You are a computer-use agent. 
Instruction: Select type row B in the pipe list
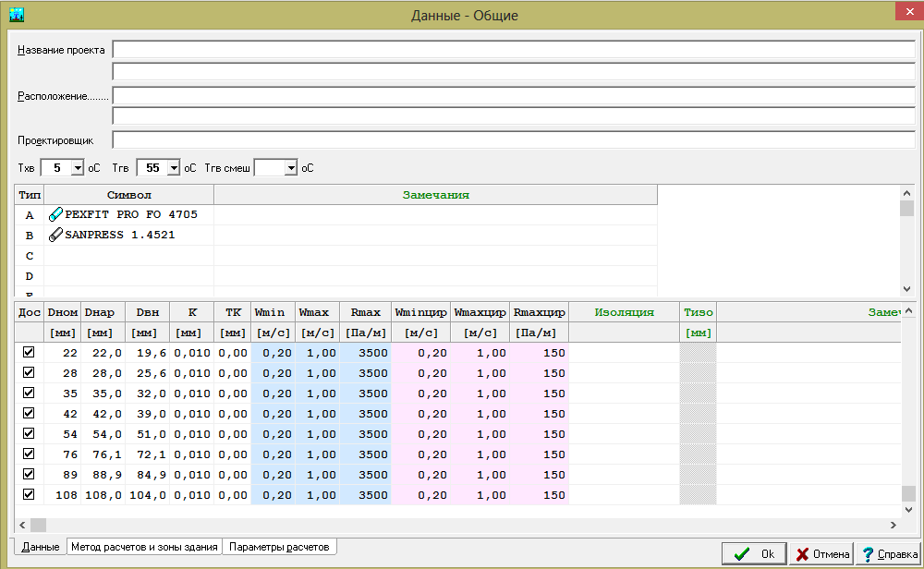click(x=336, y=235)
